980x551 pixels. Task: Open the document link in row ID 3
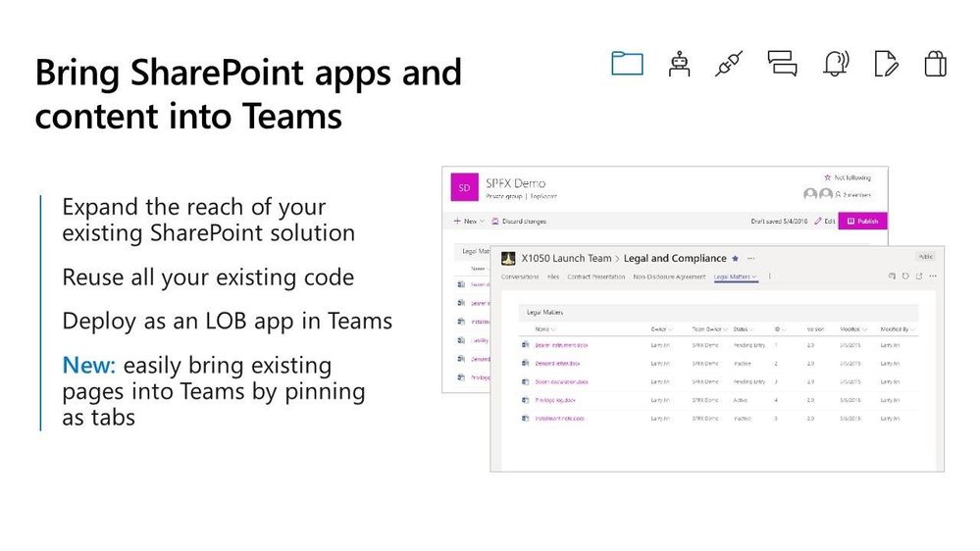pyautogui.click(x=561, y=381)
